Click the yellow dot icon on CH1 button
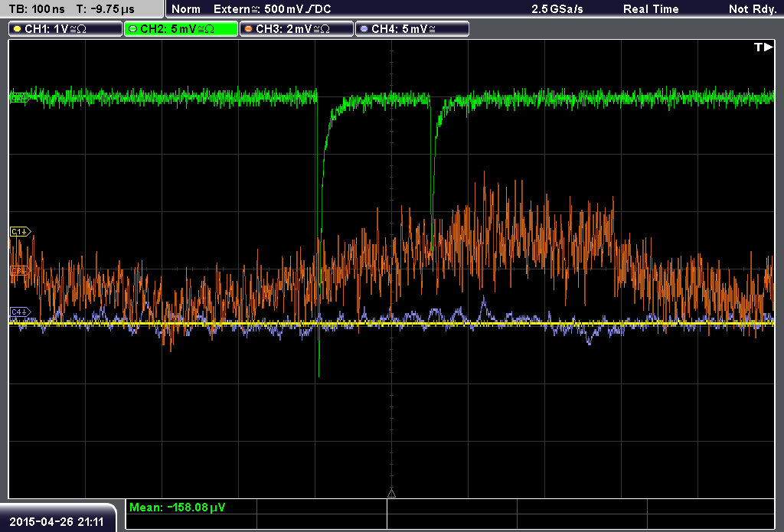 click(x=18, y=29)
